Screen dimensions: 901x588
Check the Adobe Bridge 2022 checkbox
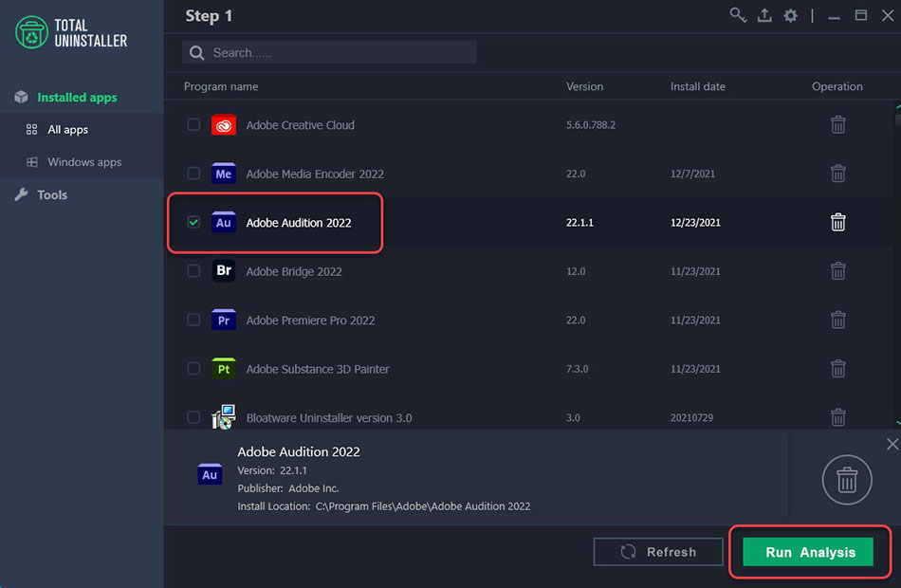coord(193,271)
